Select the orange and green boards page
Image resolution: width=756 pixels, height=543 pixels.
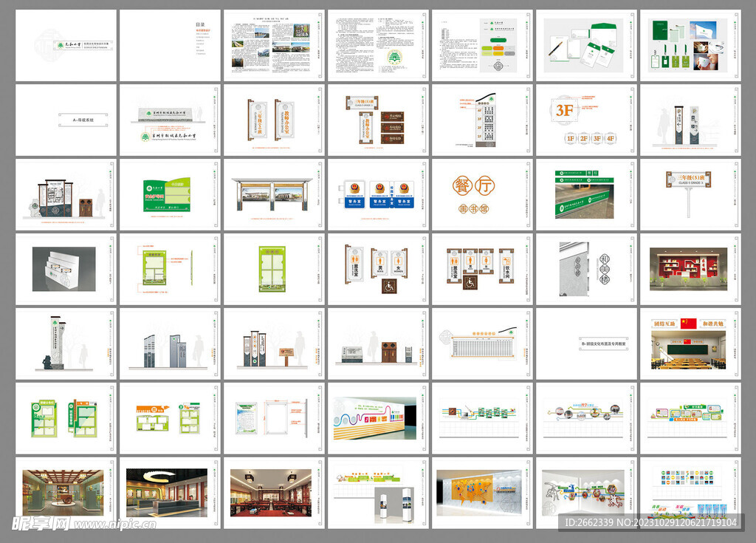pyautogui.click(x=171, y=418)
